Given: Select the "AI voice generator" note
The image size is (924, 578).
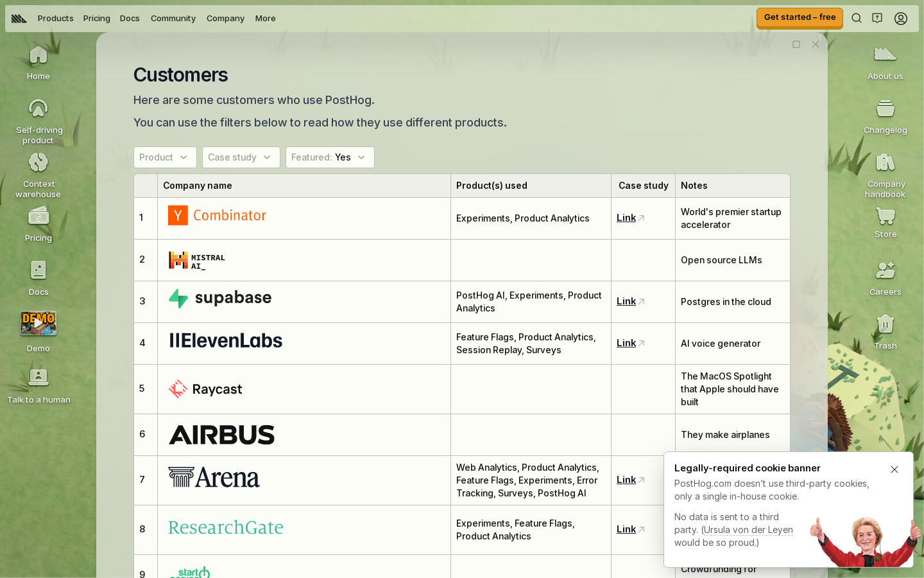Looking at the screenshot, I should [721, 344].
